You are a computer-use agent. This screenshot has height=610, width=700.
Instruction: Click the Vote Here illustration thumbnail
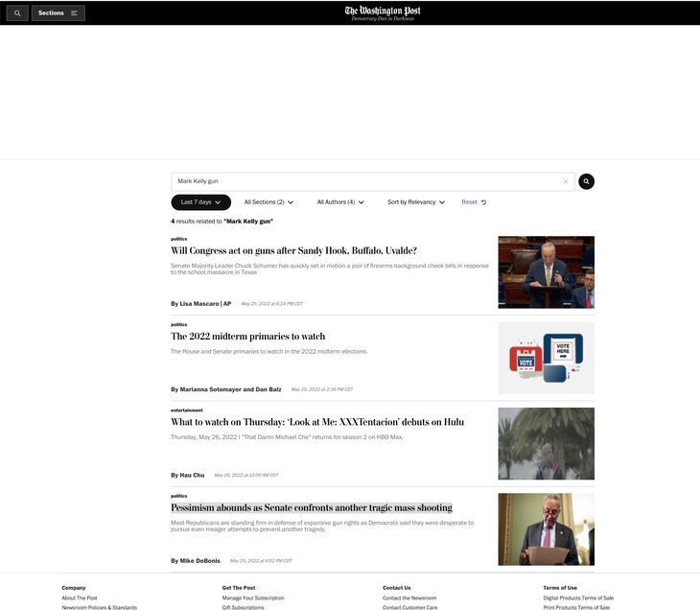tap(546, 358)
